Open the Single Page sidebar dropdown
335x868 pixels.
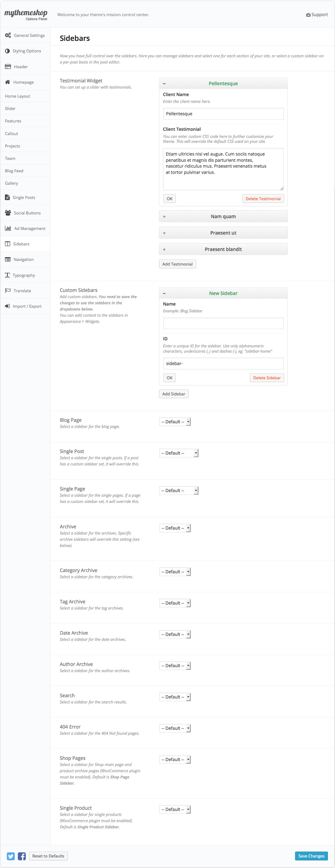click(179, 491)
